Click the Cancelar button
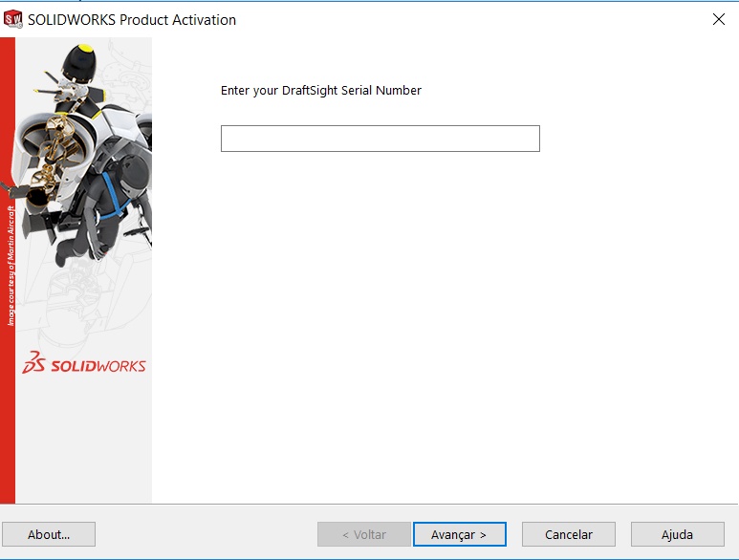Image resolution: width=739 pixels, height=560 pixels. (x=569, y=534)
